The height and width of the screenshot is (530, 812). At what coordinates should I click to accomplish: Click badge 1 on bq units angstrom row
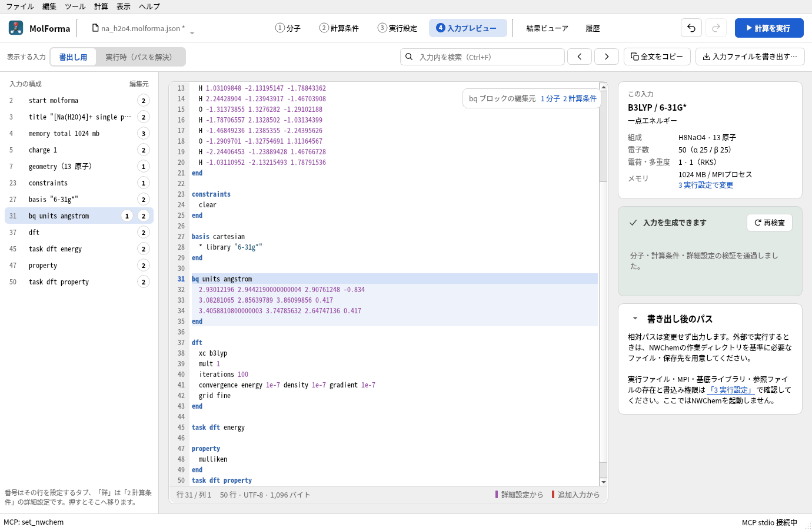(127, 216)
